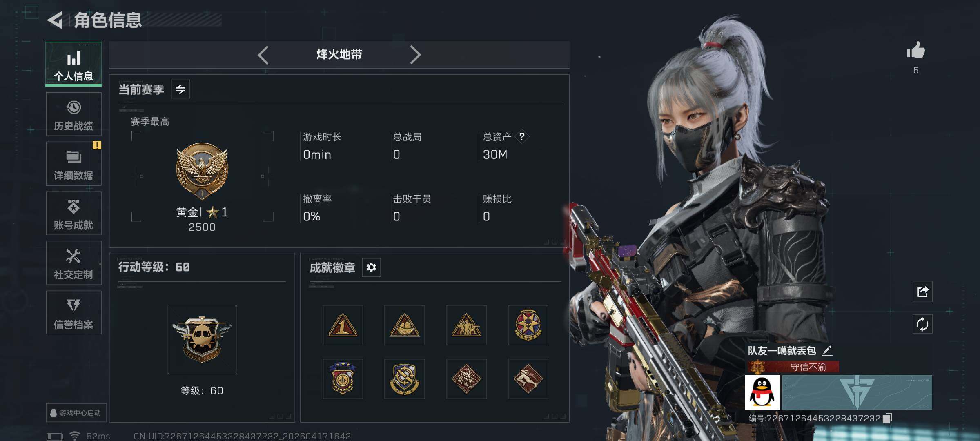Open the 详细数据 tab
The width and height of the screenshot is (980, 441).
coord(73,164)
